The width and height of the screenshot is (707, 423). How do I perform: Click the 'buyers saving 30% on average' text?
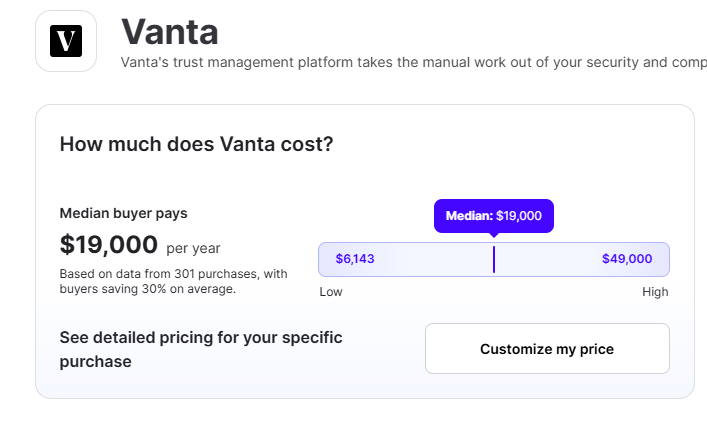[147, 289]
